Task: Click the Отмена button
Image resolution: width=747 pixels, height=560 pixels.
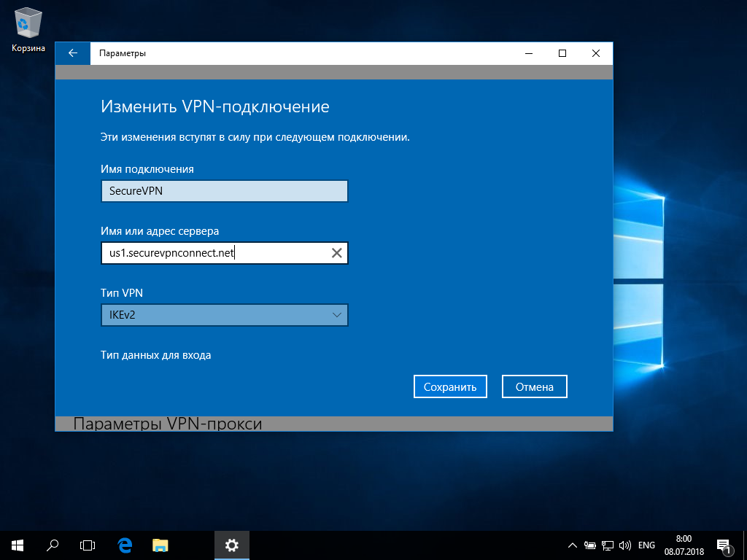Action: 535,386
